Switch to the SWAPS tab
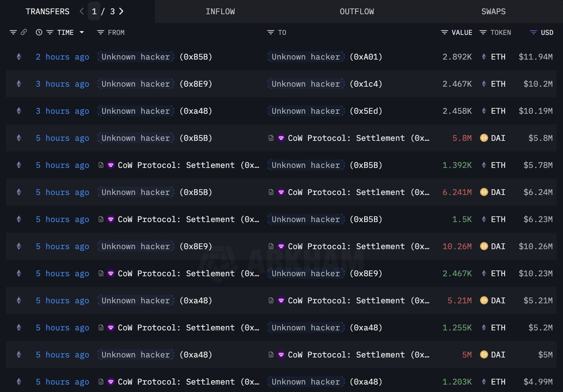The height and width of the screenshot is (392, 563). [493, 11]
